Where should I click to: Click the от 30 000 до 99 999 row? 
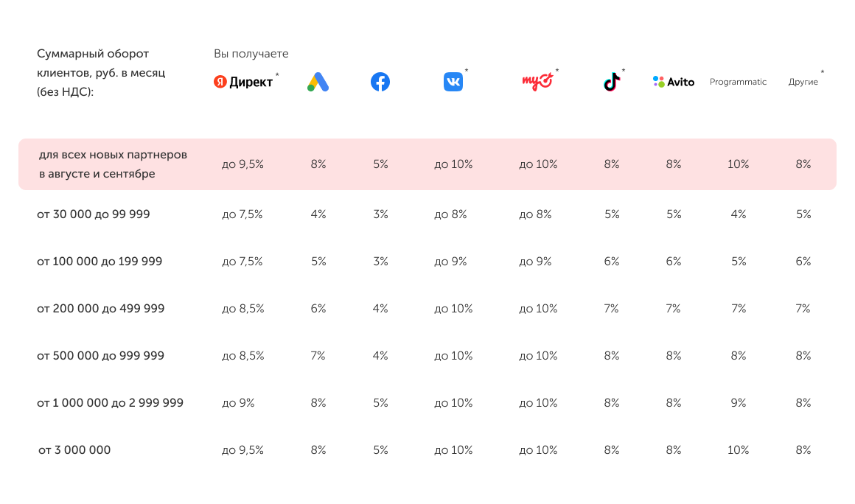(94, 214)
